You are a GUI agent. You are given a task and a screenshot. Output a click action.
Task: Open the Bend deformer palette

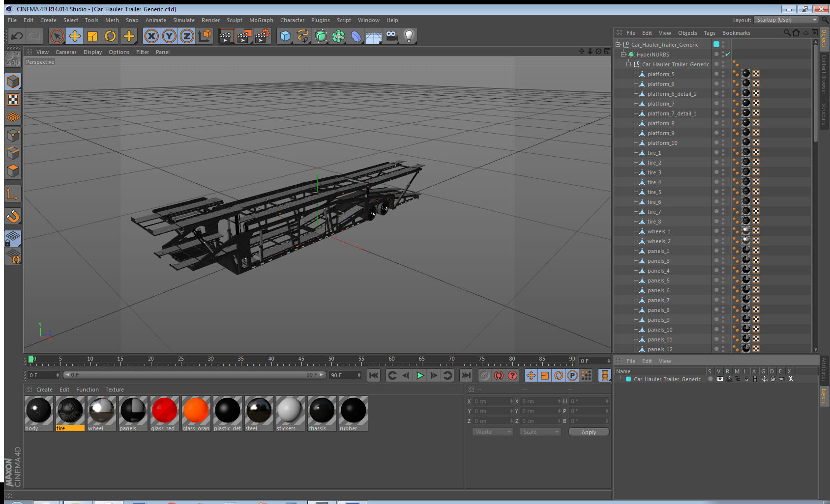click(x=356, y=36)
